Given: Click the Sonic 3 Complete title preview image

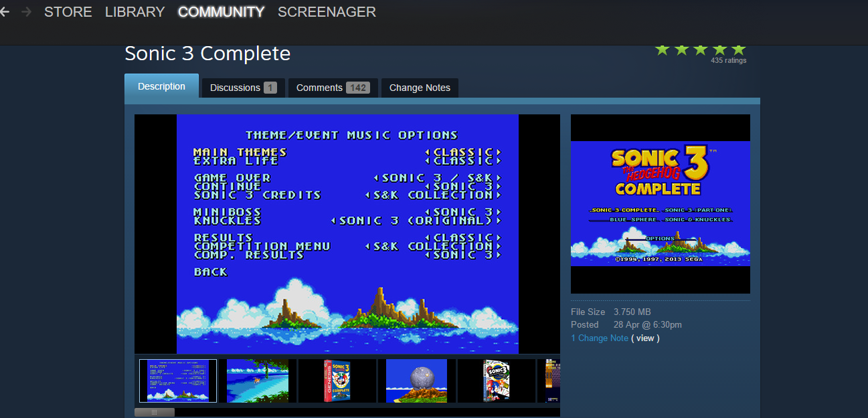Looking at the screenshot, I should pyautogui.click(x=661, y=204).
